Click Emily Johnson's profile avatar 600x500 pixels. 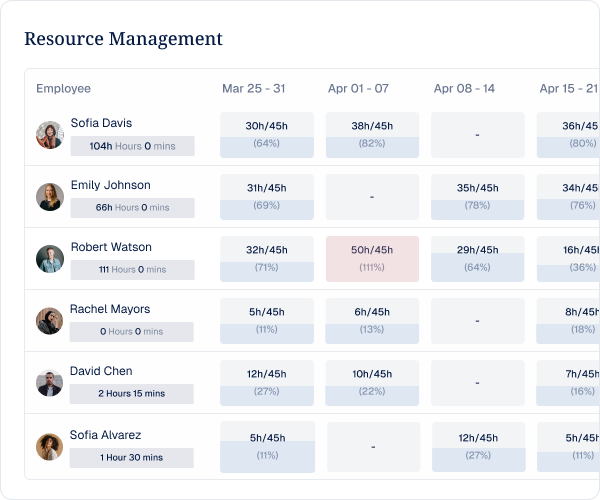50,197
